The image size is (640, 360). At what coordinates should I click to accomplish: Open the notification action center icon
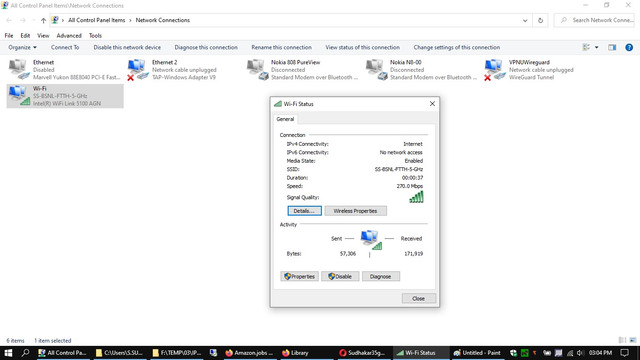coord(624,353)
